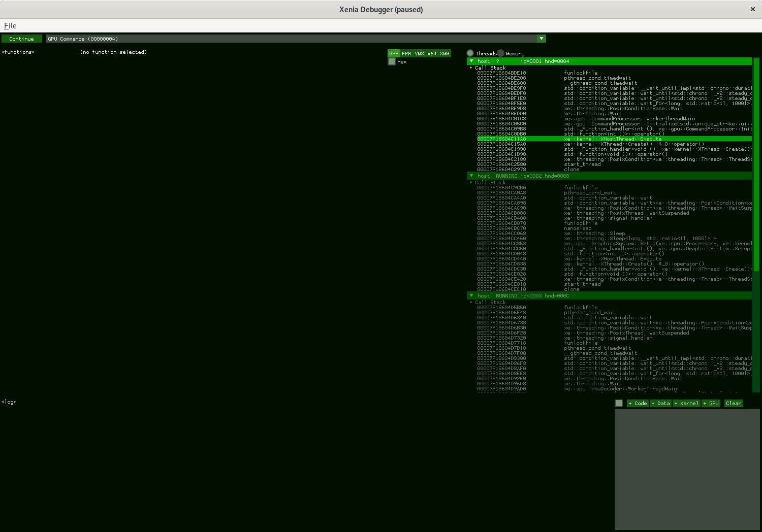Viewport: 762px width, 532px height.
Task: Click the Clear log button
Action: [734, 403]
